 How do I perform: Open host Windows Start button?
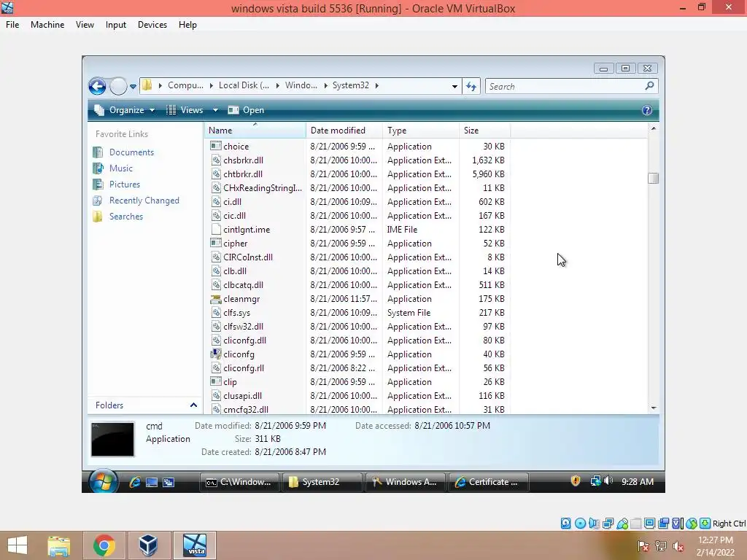click(18, 545)
